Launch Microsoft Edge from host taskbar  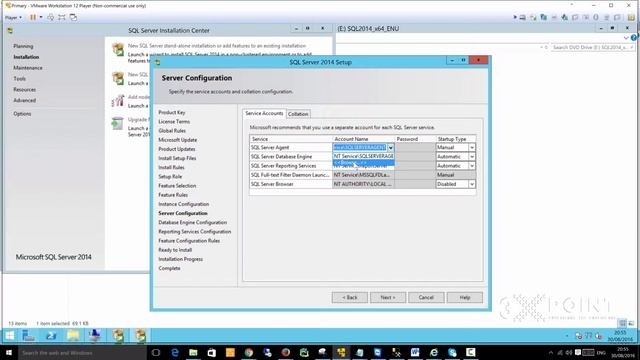point(175,352)
